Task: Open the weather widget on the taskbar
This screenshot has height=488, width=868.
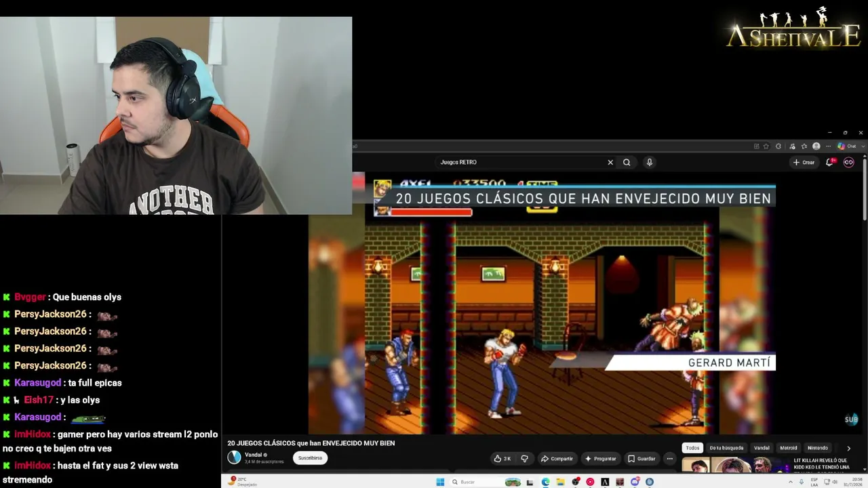Action: point(242,481)
